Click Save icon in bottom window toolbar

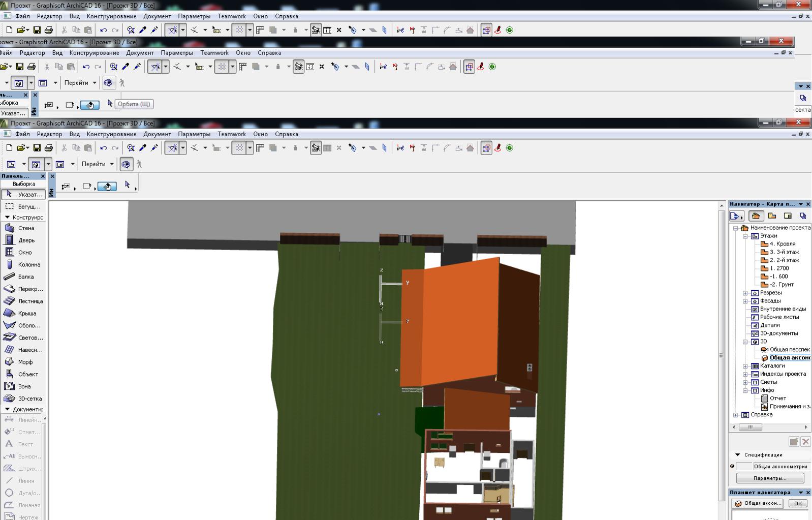tap(37, 148)
